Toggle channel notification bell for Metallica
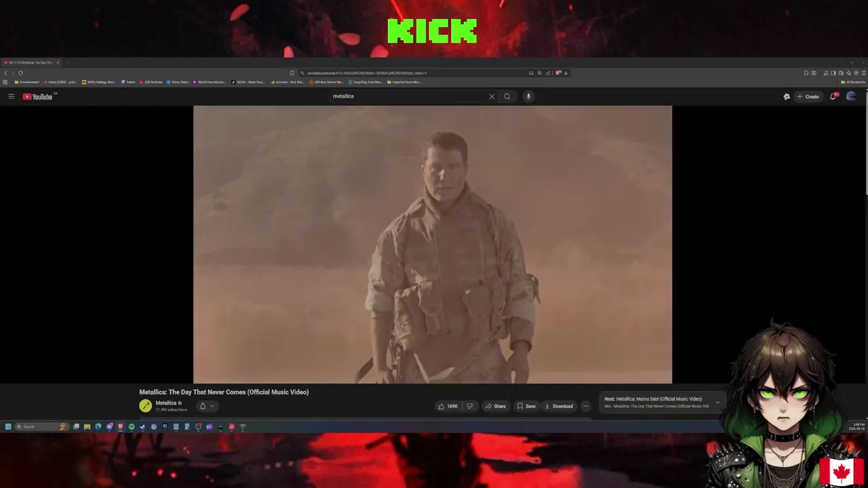This screenshot has height=488, width=868. [x=202, y=406]
